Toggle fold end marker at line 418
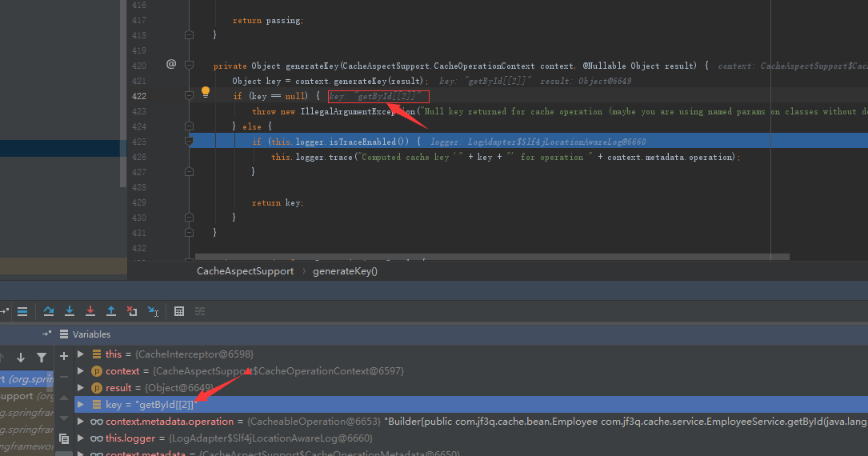 coord(190,35)
